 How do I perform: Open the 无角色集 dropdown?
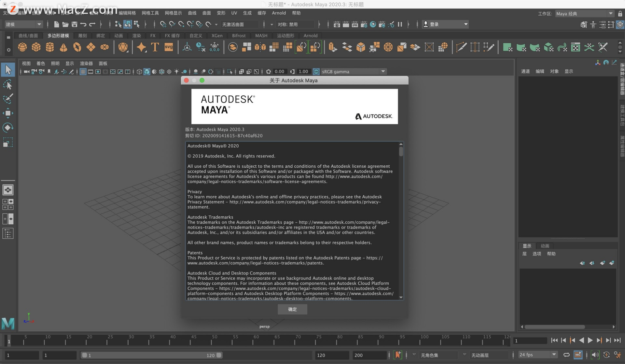click(438, 355)
